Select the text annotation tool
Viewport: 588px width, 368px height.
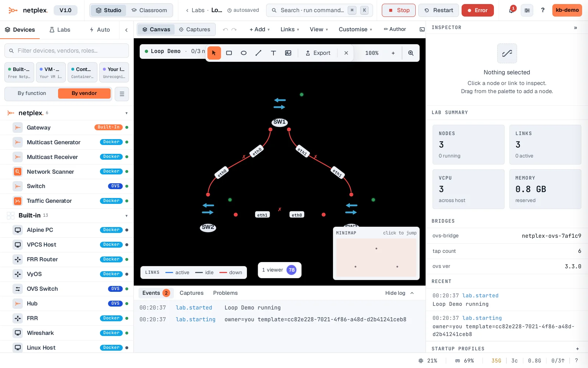click(x=273, y=53)
